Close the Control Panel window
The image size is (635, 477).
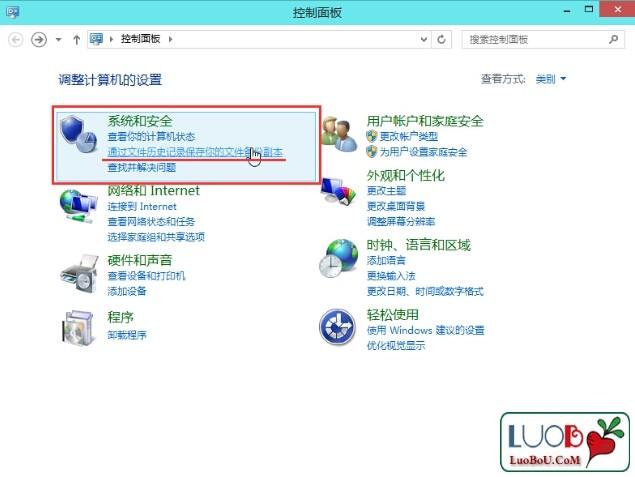click(617, 9)
